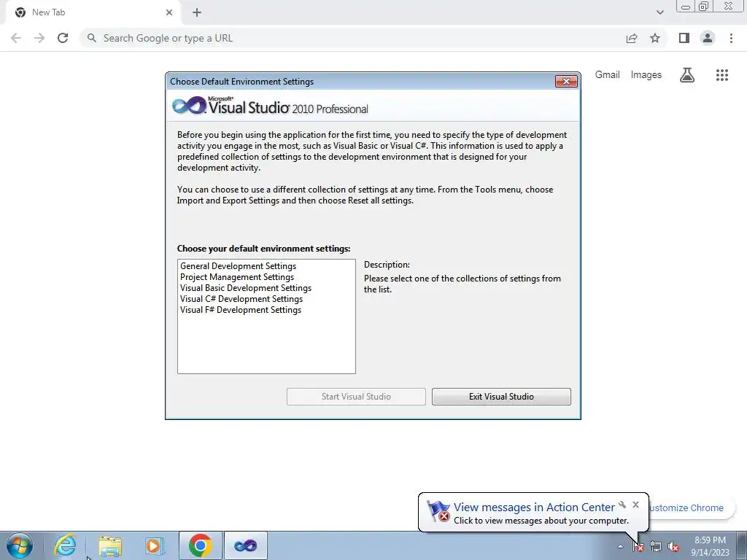Viewport: 747px width, 560px height.
Task: Close the Action Center notification balloon
Action: tap(635, 505)
